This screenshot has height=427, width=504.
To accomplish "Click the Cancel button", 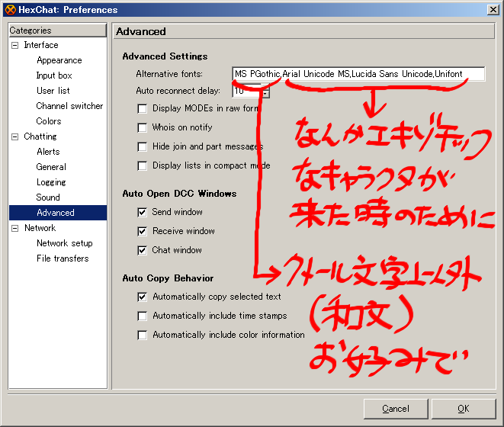I will pos(396,409).
